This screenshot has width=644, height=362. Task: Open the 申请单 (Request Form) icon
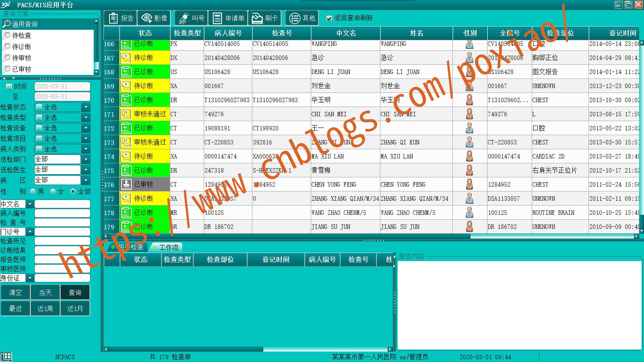click(x=228, y=18)
